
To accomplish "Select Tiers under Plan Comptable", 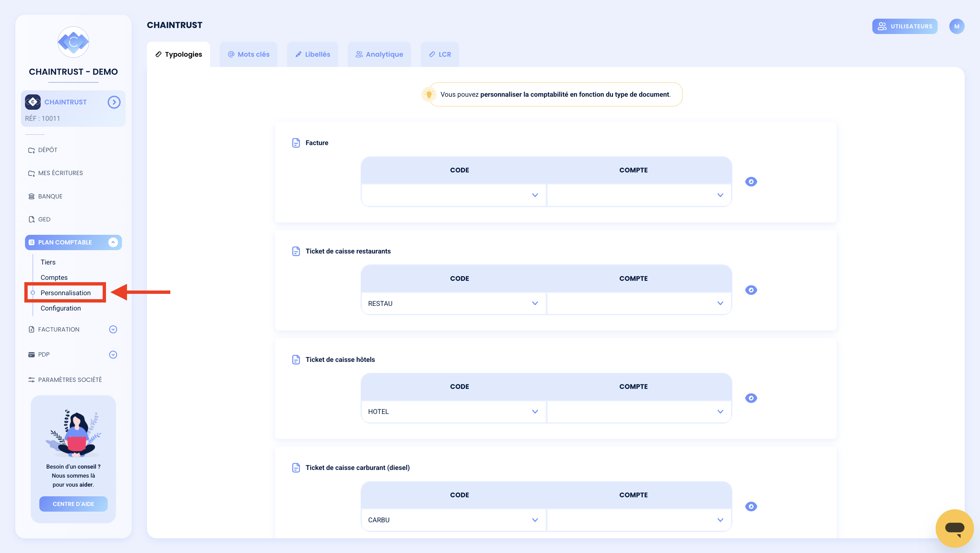I will coord(48,262).
